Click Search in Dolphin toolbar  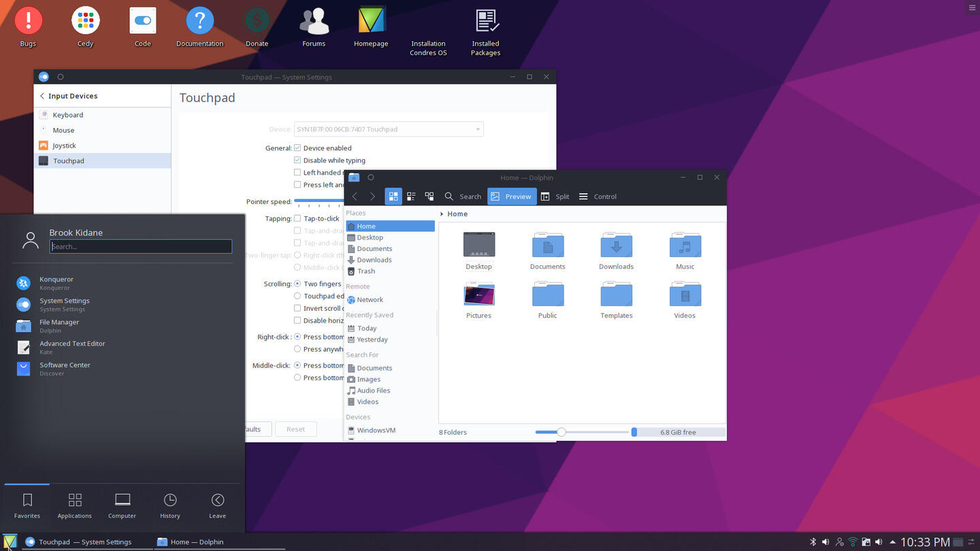pos(463,197)
